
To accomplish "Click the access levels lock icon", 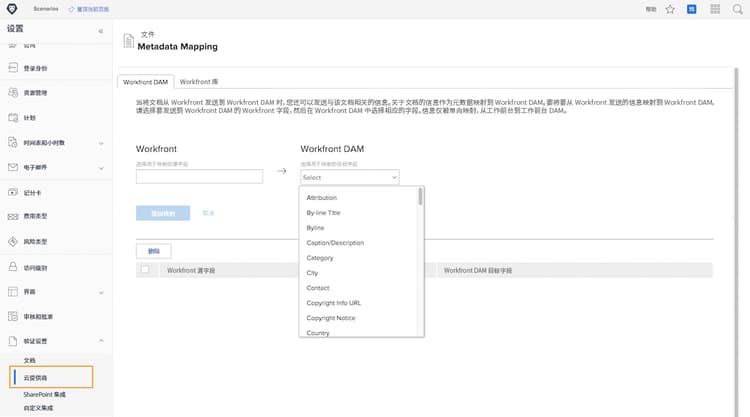I will click(x=13, y=267).
